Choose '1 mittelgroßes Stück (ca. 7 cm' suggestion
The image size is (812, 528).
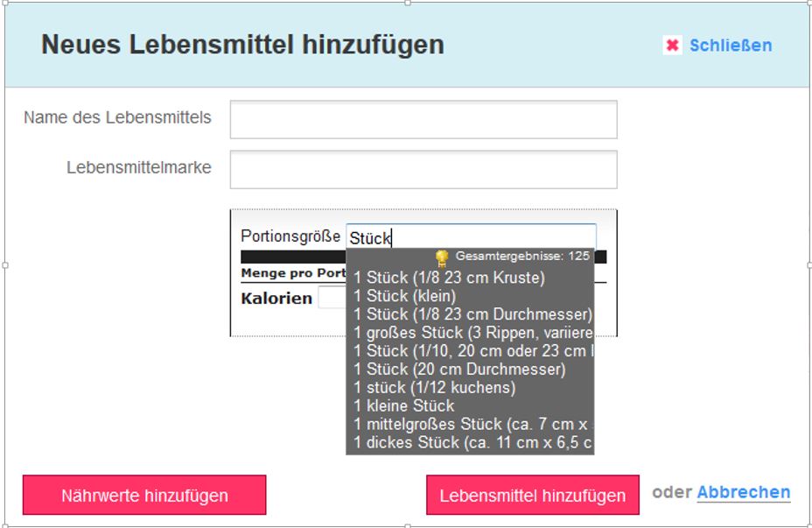pos(472,424)
